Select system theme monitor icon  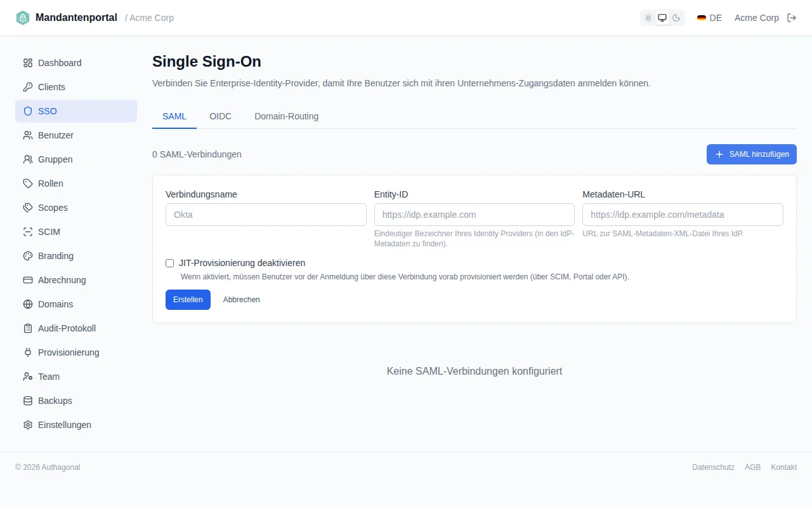[662, 18]
